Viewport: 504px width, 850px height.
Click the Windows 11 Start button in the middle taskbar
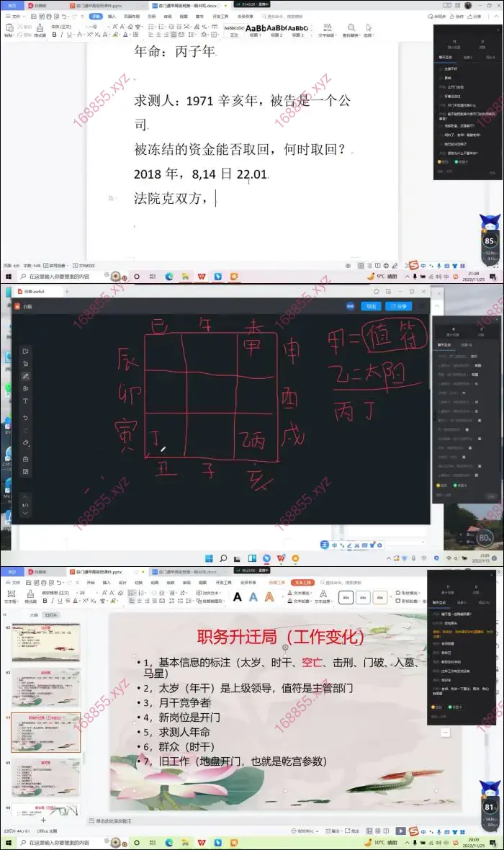point(210,558)
